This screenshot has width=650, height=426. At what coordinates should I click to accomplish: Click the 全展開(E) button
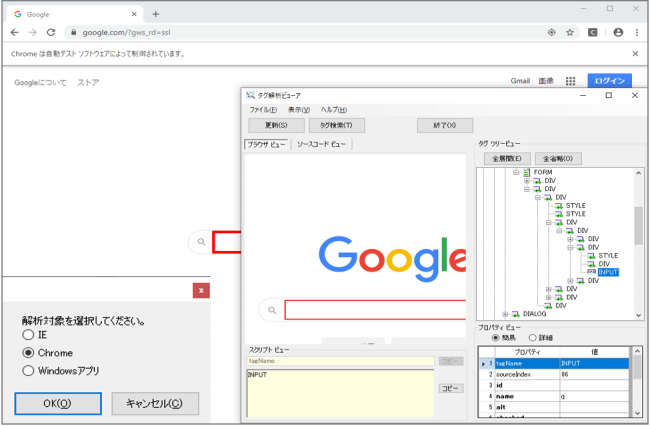click(507, 158)
